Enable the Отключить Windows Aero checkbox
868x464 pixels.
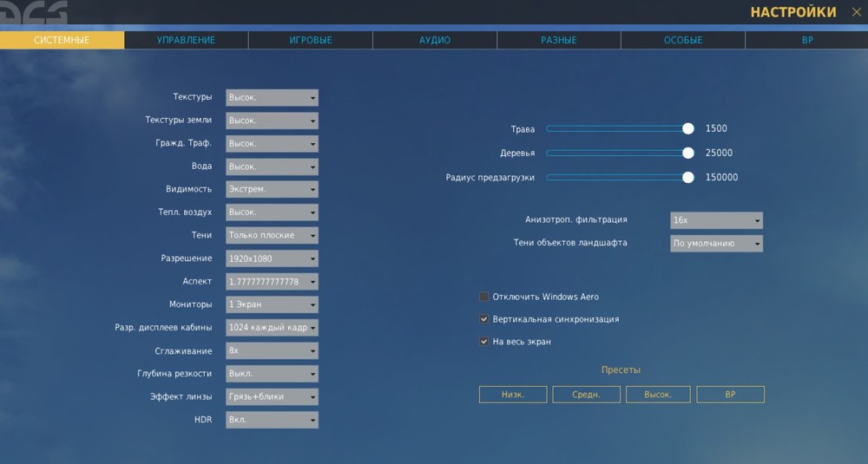(x=483, y=297)
